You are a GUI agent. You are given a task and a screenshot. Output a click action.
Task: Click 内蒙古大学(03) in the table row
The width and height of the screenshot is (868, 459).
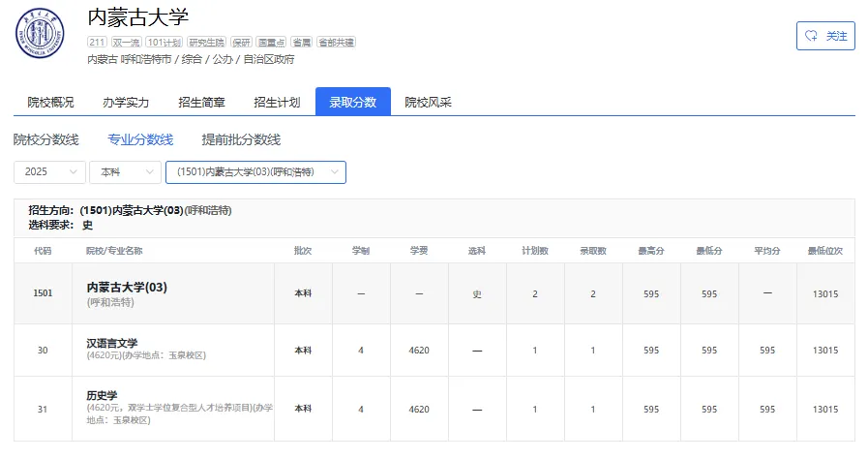[x=127, y=288]
